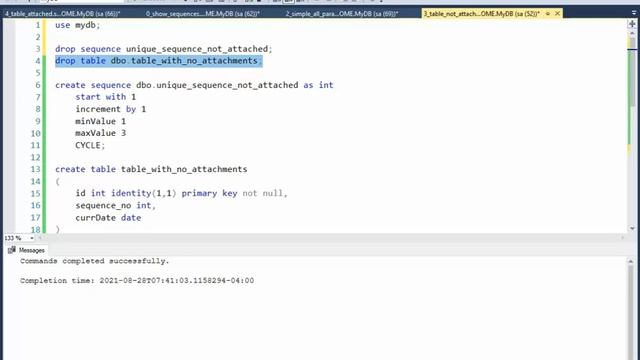Close the 3_table_not_attach tab
The height and width of the screenshot is (360, 640).
click(557, 13)
